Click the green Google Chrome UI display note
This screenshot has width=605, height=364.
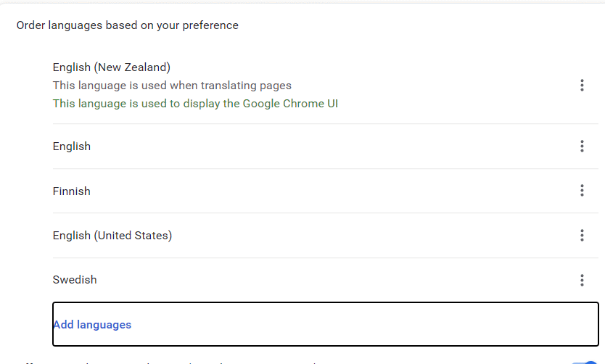point(195,104)
